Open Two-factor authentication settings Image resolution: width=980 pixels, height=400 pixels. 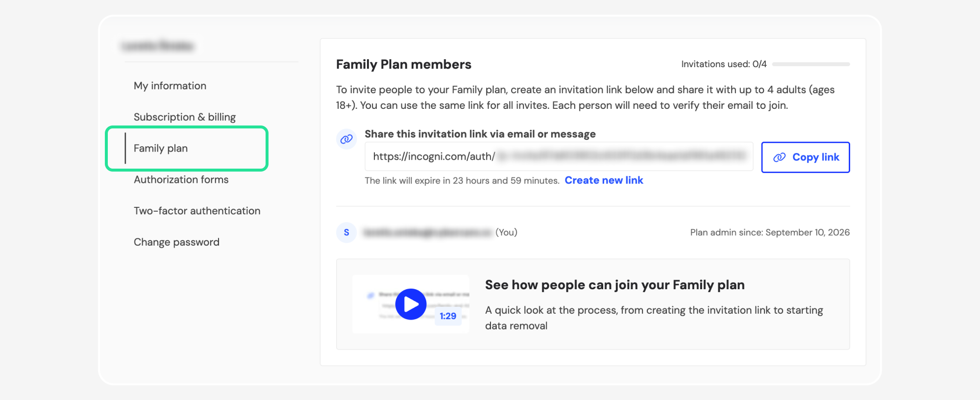point(197,211)
